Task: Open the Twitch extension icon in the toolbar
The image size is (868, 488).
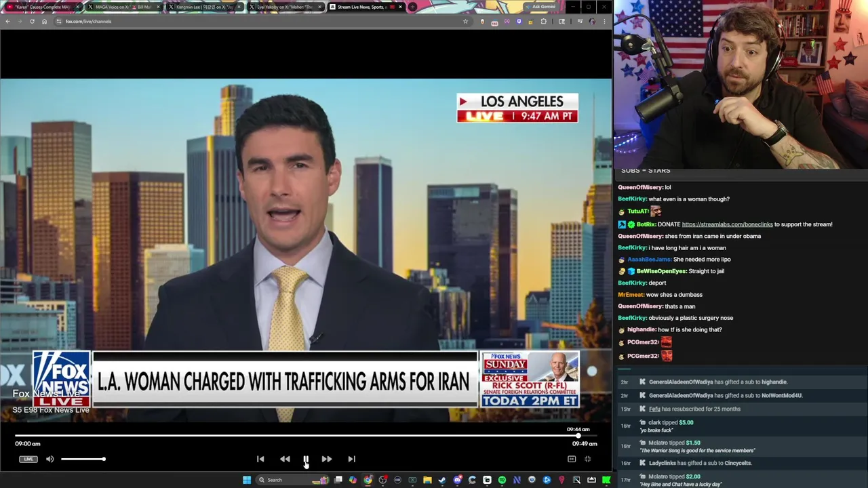Action: tap(519, 21)
